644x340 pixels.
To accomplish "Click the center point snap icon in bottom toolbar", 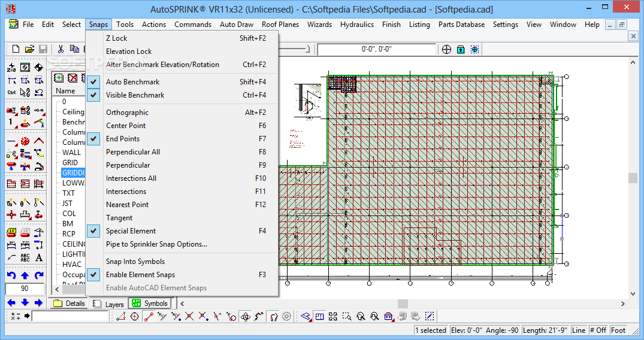I will click(134, 316).
